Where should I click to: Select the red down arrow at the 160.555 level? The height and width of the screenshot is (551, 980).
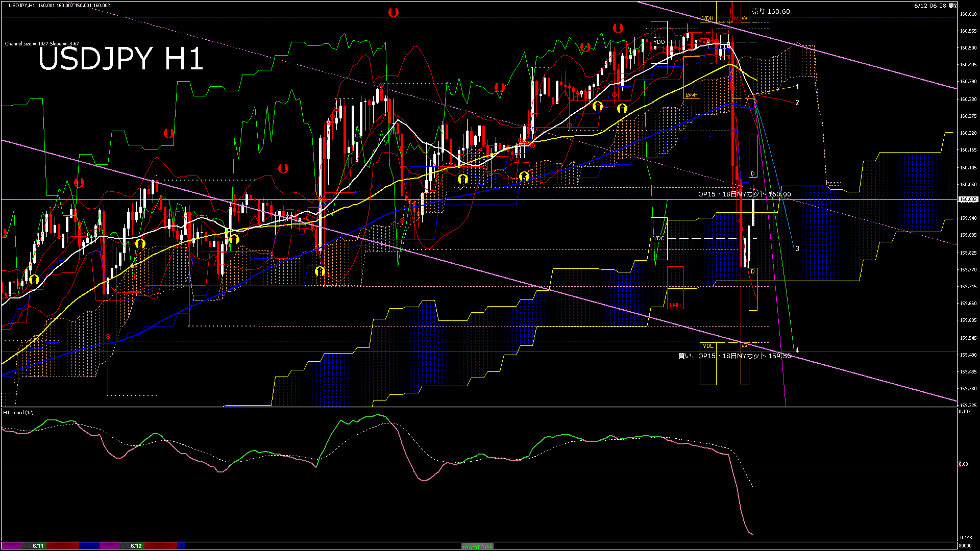coord(618,28)
